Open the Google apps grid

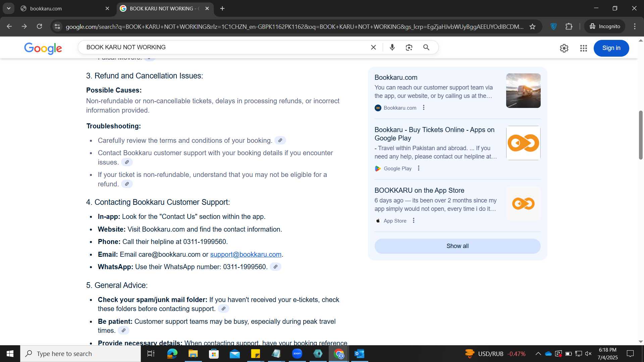[584, 48]
